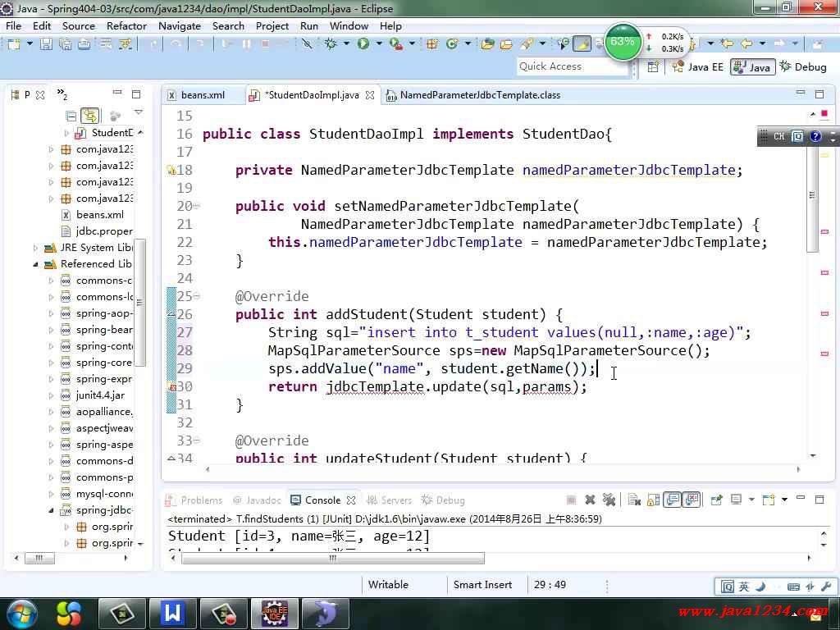The width and height of the screenshot is (840, 630).
Task: Switch to the Debug perspective
Action: click(803, 67)
